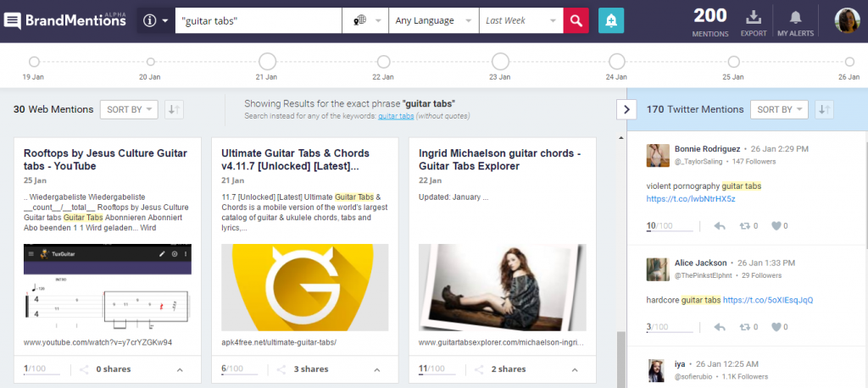Open the t.co/5oXIEsqJqQ tweet link
The image size is (868, 388).
[768, 300]
